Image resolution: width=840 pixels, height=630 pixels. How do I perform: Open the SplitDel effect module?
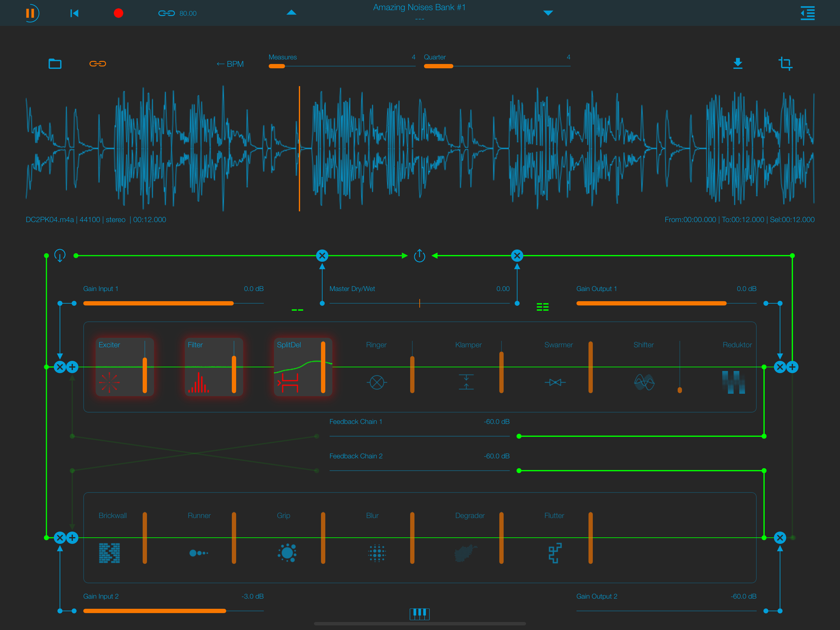[303, 367]
